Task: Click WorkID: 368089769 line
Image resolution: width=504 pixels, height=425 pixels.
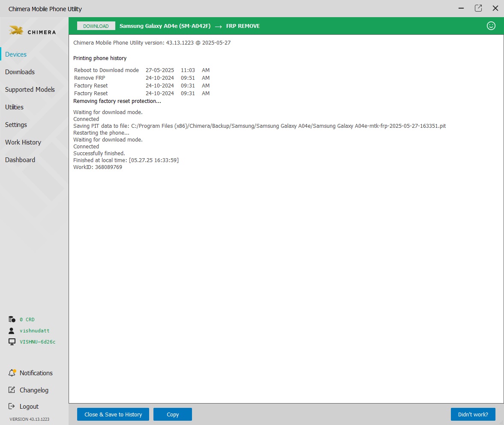Action: (x=98, y=167)
